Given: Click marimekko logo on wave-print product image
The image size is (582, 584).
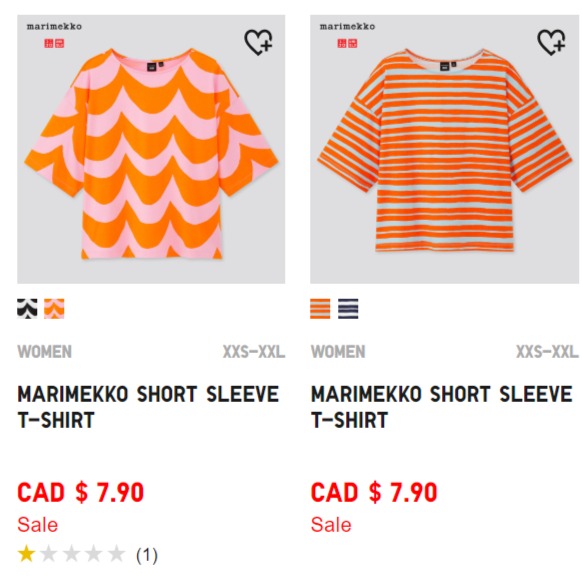Looking at the screenshot, I should 54,26.
